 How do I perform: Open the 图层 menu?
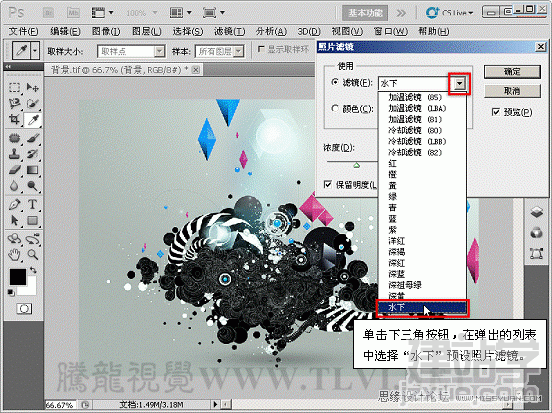146,32
